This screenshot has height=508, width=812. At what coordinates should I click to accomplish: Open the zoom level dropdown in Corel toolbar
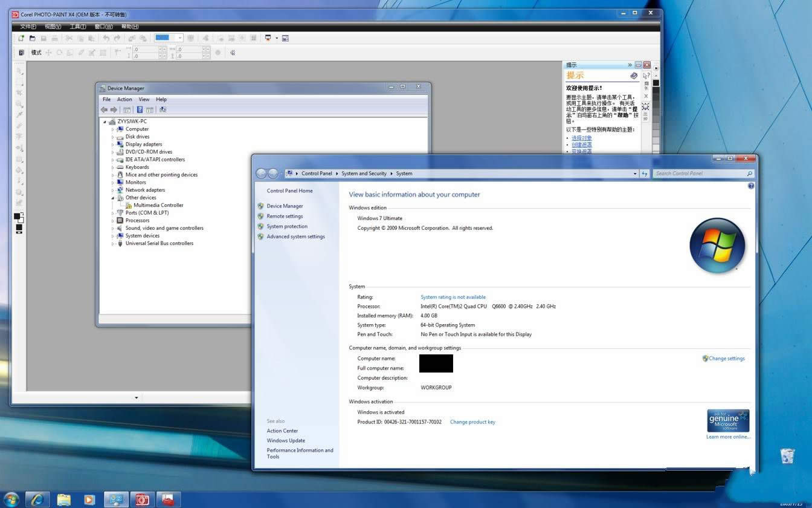tap(179, 37)
